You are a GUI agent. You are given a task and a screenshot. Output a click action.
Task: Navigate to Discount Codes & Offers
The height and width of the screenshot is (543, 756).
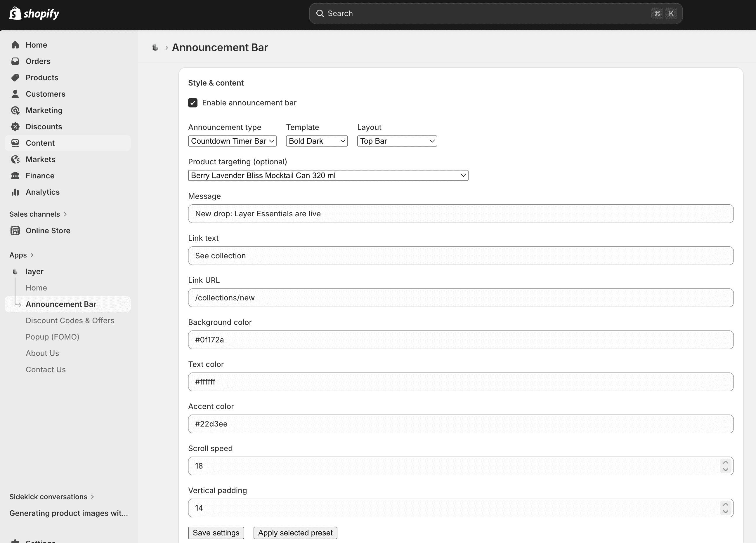pyautogui.click(x=70, y=320)
